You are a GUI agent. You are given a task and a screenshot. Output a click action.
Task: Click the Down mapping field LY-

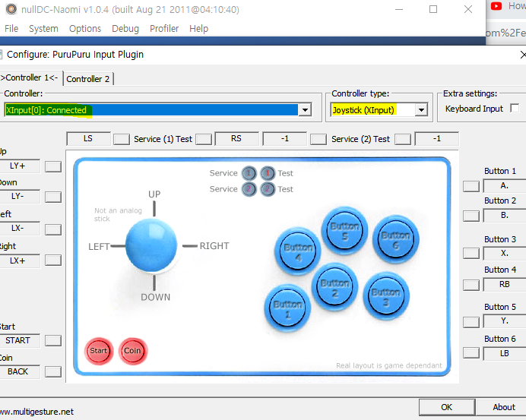point(20,197)
